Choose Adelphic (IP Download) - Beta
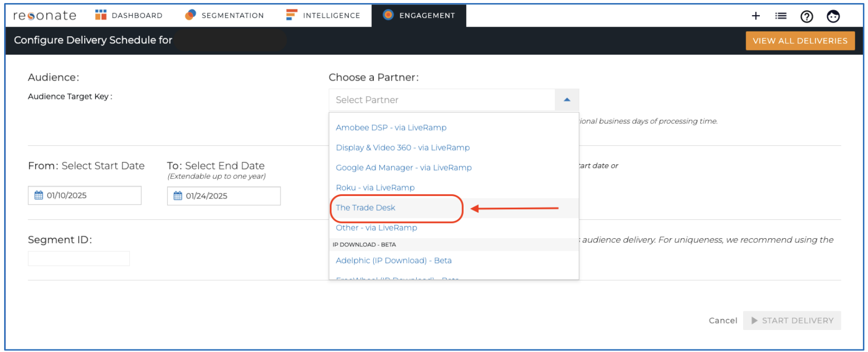The image size is (868, 352). click(x=454, y=261)
